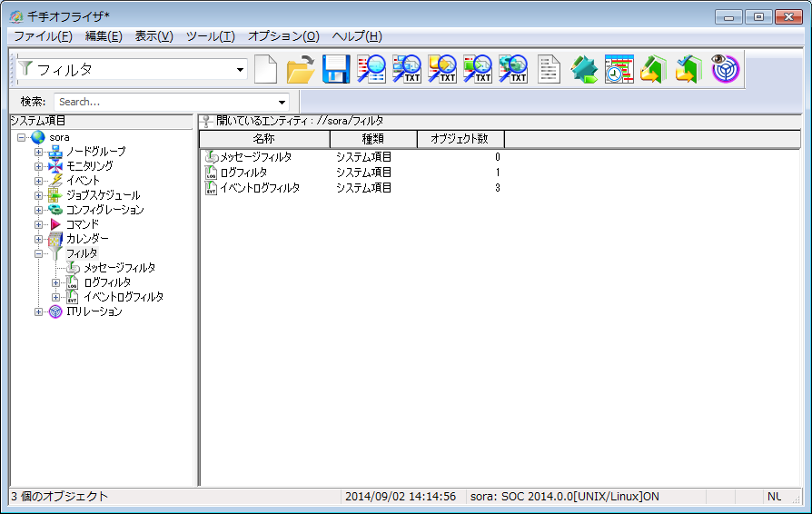Click the eye over purple radar icon
The width and height of the screenshot is (812, 514).
[725, 69]
